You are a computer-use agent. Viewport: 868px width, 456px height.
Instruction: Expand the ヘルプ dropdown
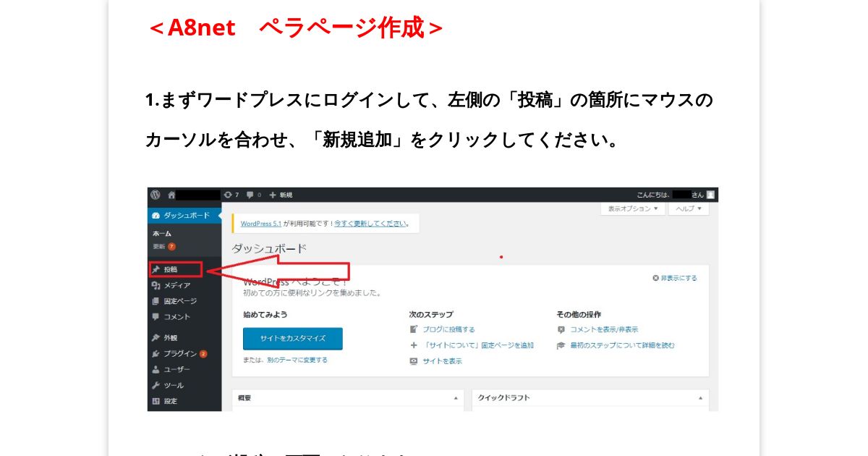tap(689, 208)
